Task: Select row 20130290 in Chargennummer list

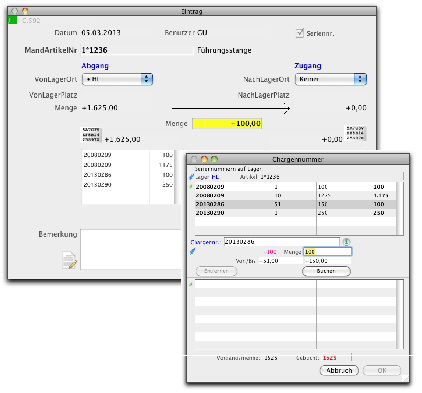Action: 295,213
